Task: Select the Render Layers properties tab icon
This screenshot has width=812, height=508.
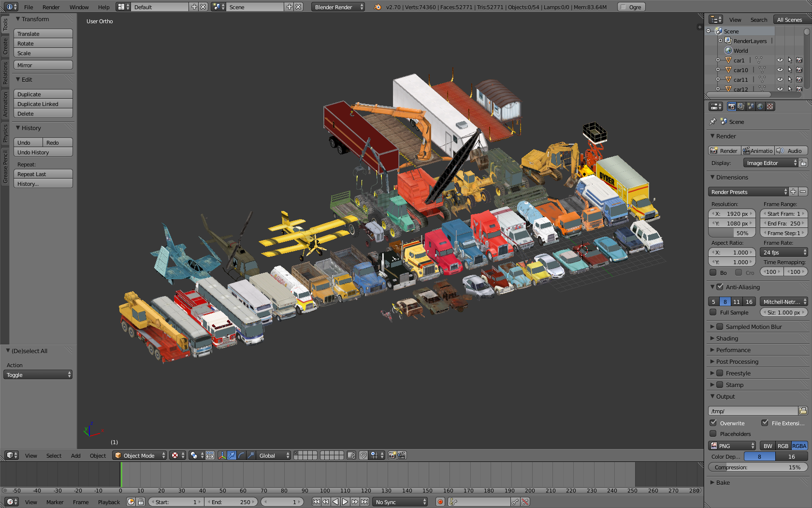Action: coord(741,106)
